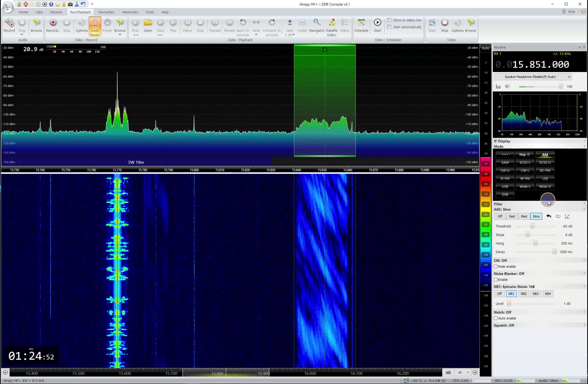Expand the Gain dropdown
The height and width of the screenshot is (384, 588).
point(293,35)
